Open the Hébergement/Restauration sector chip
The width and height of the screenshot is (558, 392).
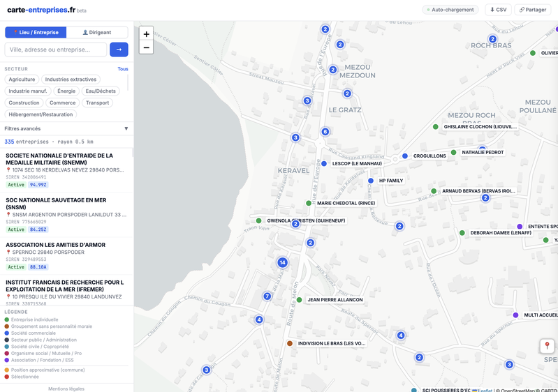pos(41,114)
